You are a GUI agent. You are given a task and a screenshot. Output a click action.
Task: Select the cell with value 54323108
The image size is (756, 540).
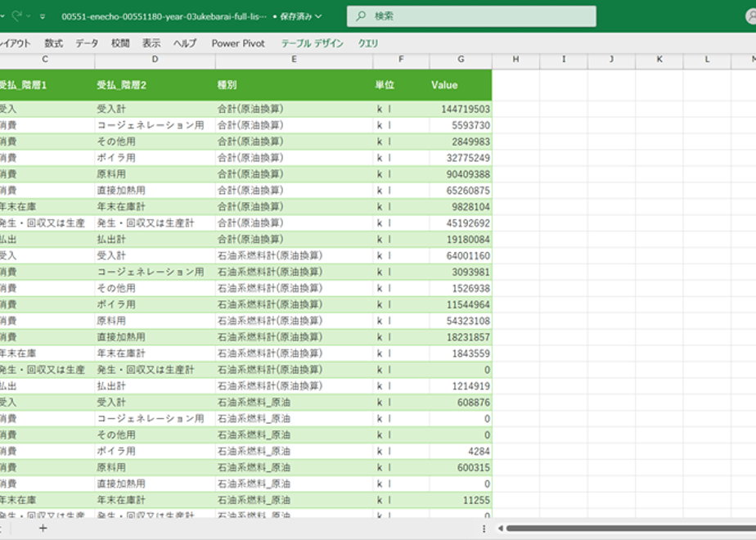coord(461,321)
